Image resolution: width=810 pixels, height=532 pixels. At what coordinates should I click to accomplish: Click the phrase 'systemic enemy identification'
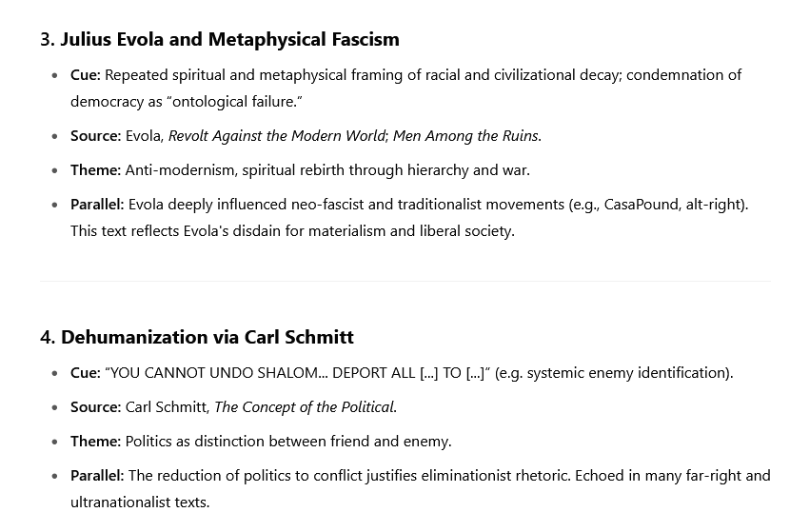625,373
